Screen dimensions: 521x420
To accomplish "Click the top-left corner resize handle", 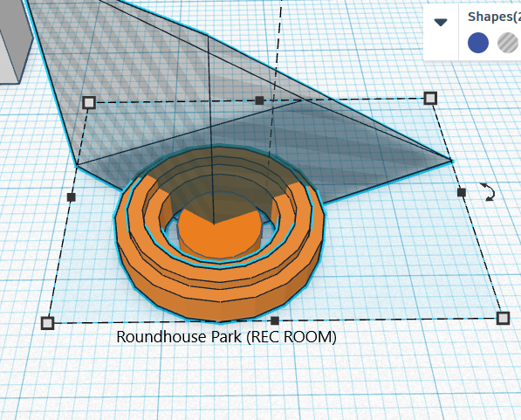I will (x=89, y=103).
